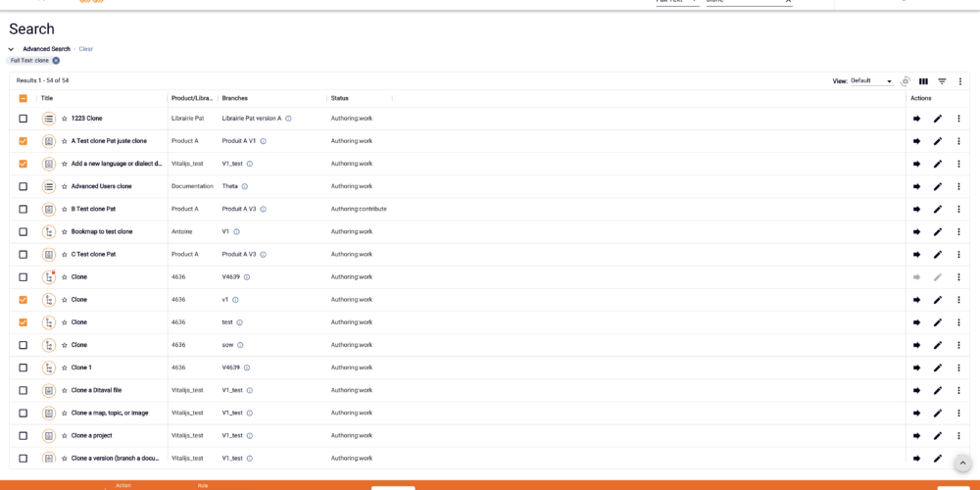Click open arrow for A Test clone Pat juste clone
Screen dimensions: 980x490
pos(917,141)
